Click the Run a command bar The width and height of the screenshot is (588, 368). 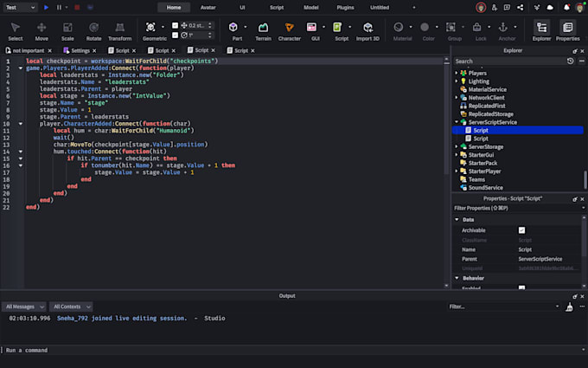coord(292,350)
